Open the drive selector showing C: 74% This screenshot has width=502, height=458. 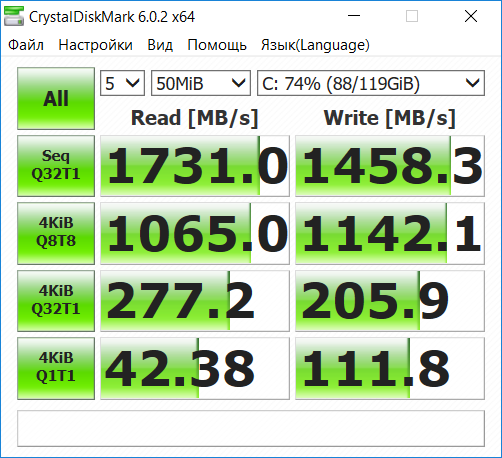[371, 83]
